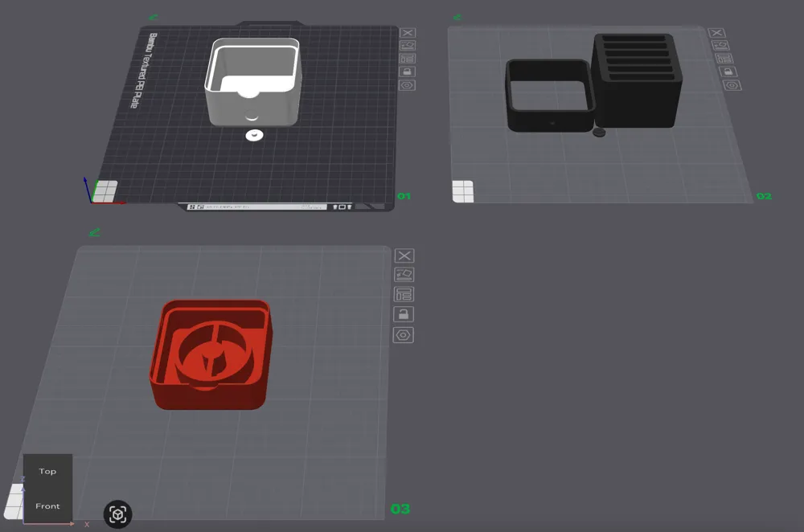The width and height of the screenshot is (804, 532).
Task: Edit plate 01 name with pencil icon
Action: point(153,17)
